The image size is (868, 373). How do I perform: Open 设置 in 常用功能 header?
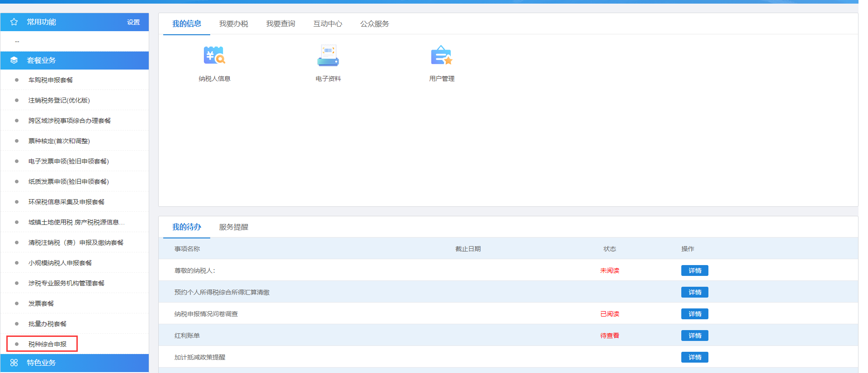tap(133, 22)
